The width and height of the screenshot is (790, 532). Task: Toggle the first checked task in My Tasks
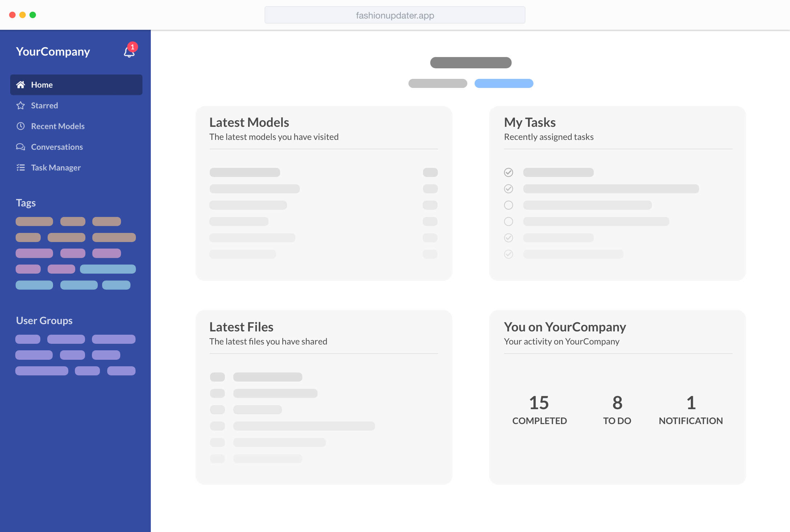508,172
